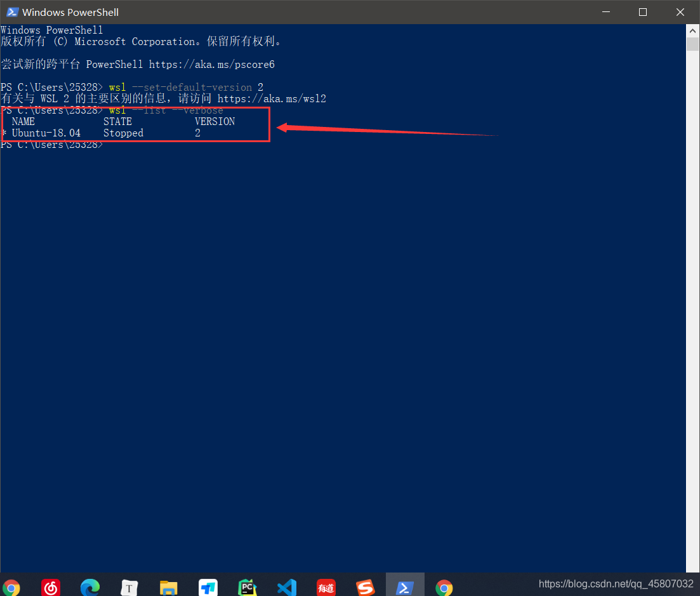Minimize the Windows PowerShell window
Viewport: 700px width, 596px height.
point(606,12)
